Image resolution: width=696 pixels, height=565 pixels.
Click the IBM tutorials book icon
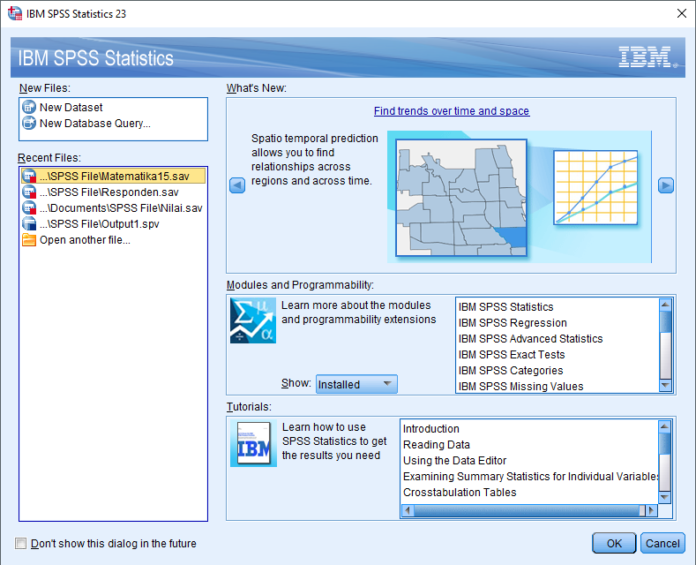tap(253, 444)
